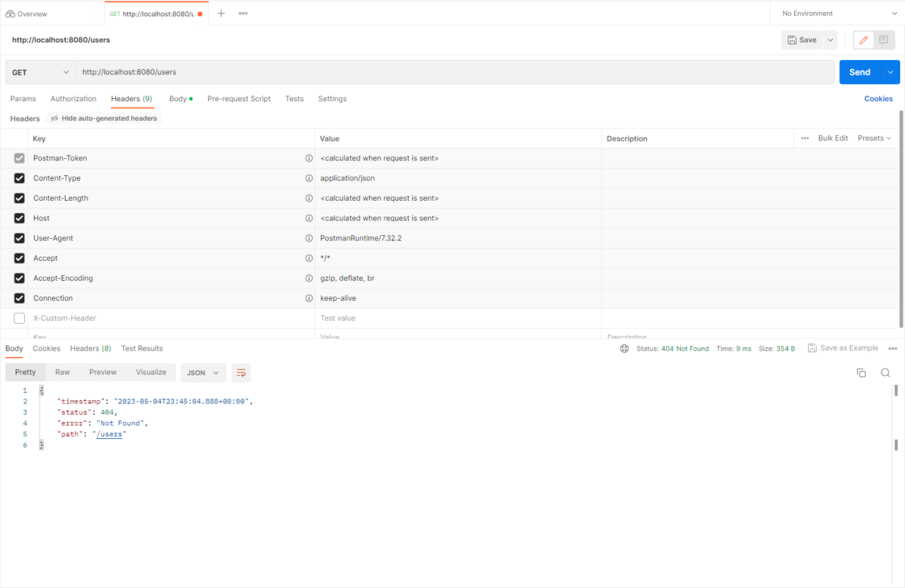Click the Send button
Viewport: 905px width, 588px height.
pyautogui.click(x=859, y=71)
